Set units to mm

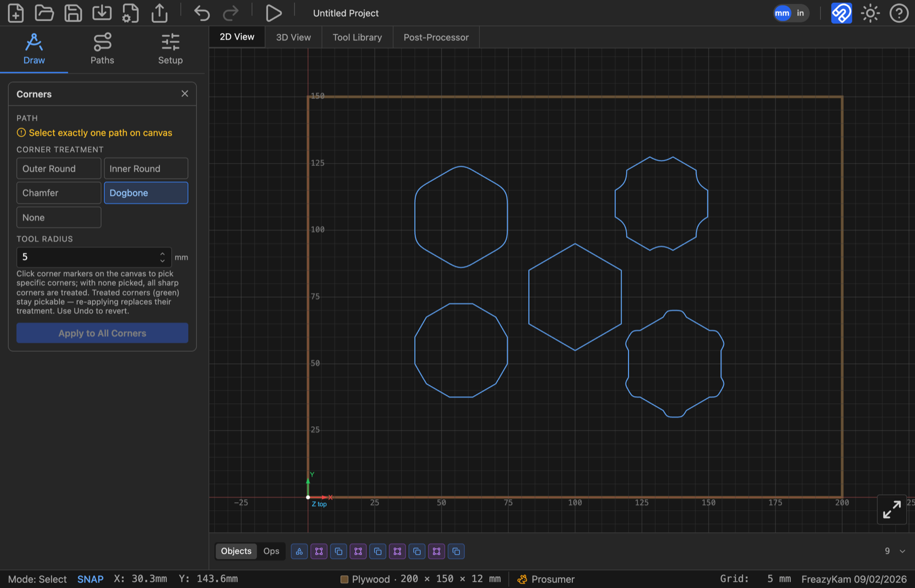click(782, 13)
